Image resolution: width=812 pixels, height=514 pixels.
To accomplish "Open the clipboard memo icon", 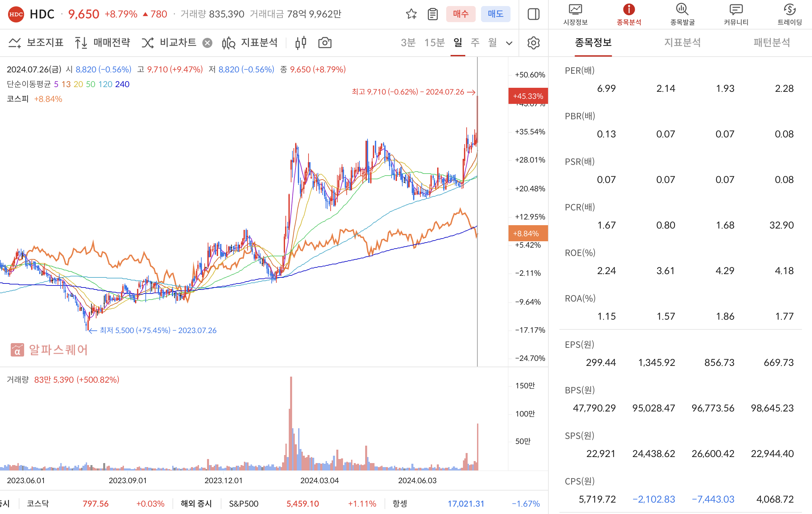I will (x=433, y=14).
